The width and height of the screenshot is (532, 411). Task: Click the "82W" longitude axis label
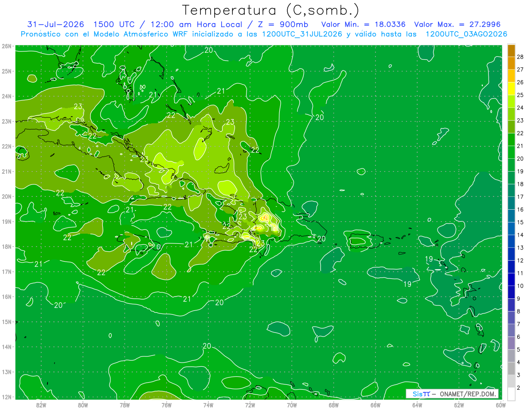41,405
